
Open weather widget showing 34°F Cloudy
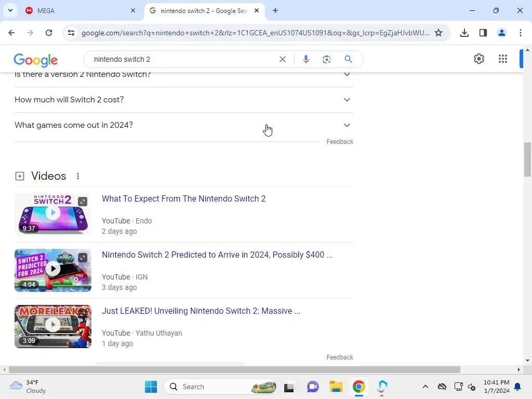click(x=28, y=387)
